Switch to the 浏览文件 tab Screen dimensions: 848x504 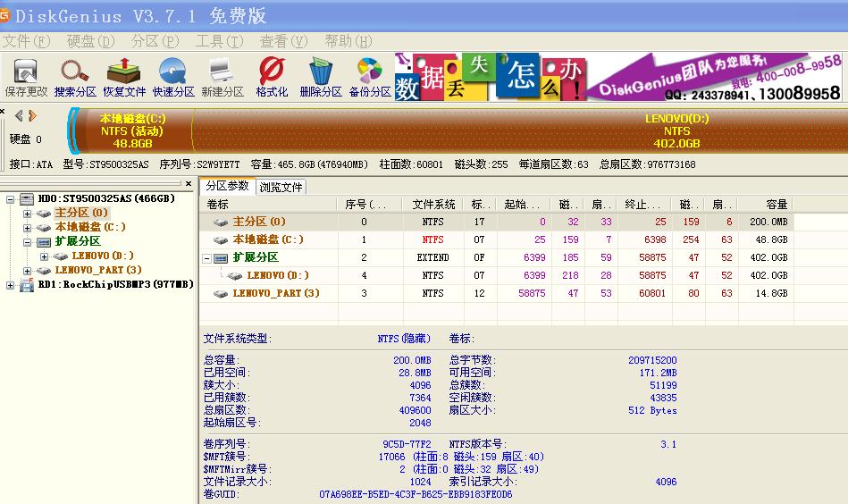(x=281, y=187)
